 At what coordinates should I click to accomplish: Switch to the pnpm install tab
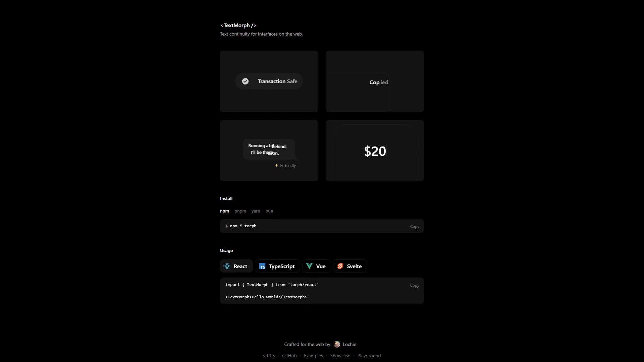tap(240, 211)
